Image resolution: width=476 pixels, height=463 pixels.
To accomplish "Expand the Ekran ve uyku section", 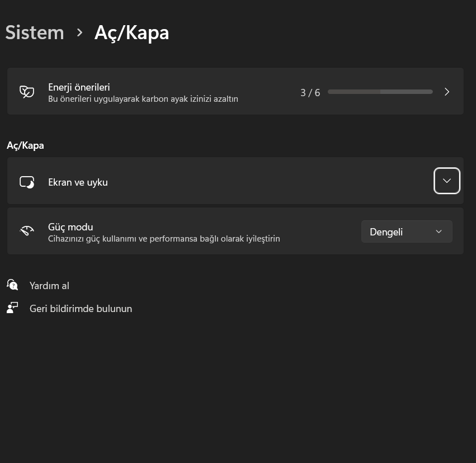I will pyautogui.click(x=446, y=181).
